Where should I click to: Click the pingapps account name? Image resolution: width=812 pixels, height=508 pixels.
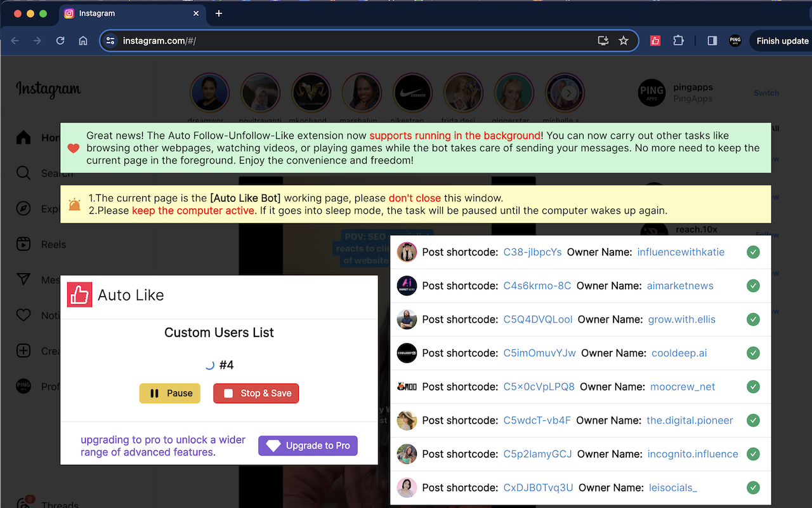(x=693, y=87)
